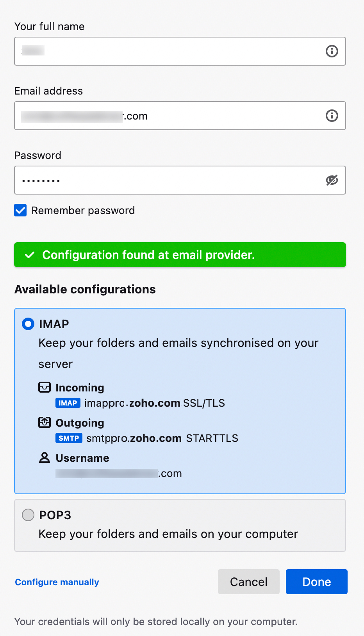This screenshot has height=636, width=364.
Task: Click the IMAP protocol badge
Action: (67, 403)
